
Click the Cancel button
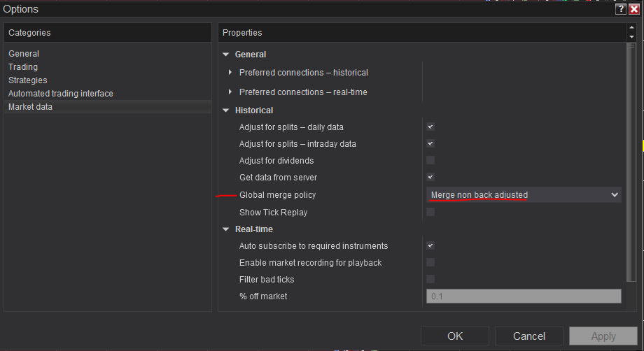pyautogui.click(x=528, y=336)
